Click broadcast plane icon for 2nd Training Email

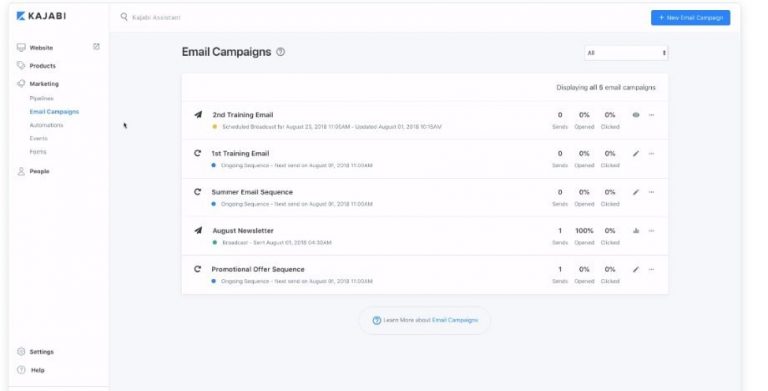click(198, 115)
